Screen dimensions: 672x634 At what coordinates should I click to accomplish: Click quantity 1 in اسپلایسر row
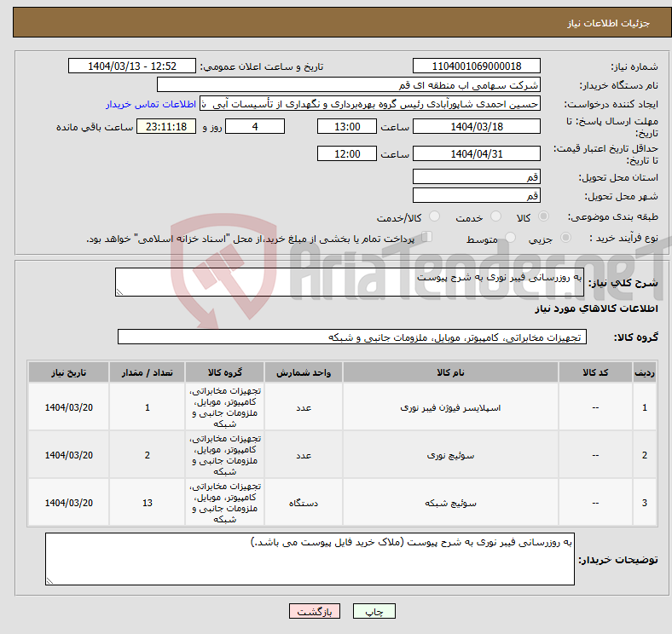point(148,408)
